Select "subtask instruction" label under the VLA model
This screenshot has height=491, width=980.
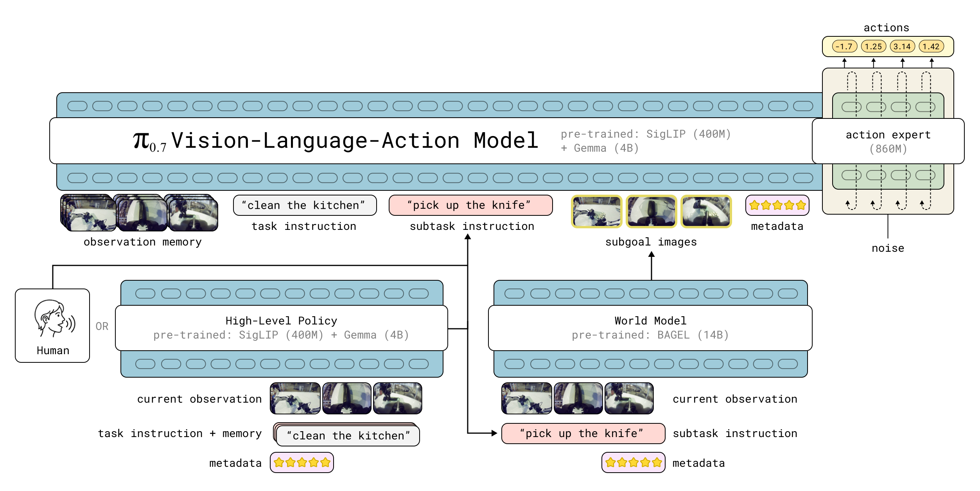pyautogui.click(x=472, y=226)
